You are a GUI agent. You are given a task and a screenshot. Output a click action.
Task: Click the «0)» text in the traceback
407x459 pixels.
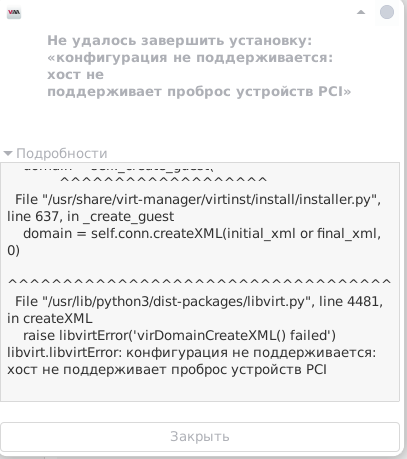click(x=13, y=251)
